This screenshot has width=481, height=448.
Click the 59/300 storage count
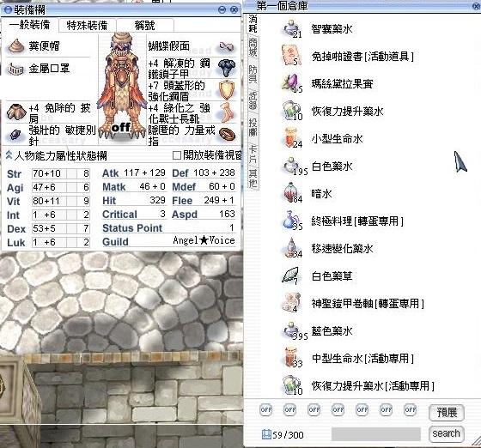coord(288,435)
